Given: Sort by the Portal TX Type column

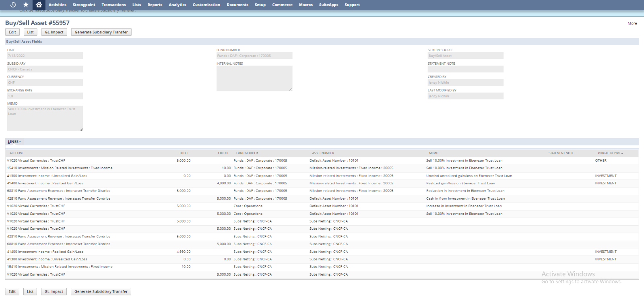Looking at the screenshot, I should (x=610, y=153).
